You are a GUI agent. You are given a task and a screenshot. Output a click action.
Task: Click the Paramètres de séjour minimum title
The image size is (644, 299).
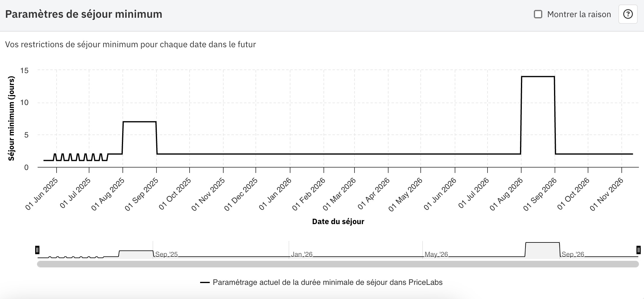pos(84,14)
